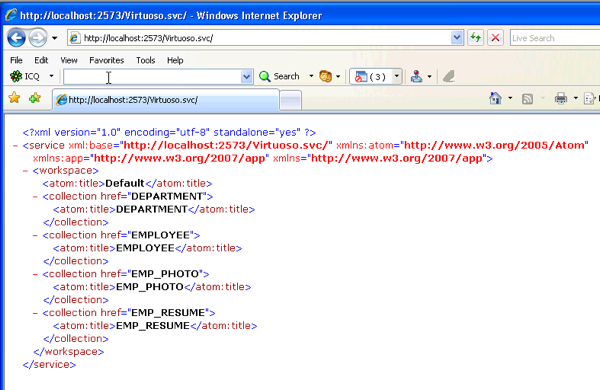Open the Favorites menu
Viewport: 600px width, 390px height.
tap(106, 60)
